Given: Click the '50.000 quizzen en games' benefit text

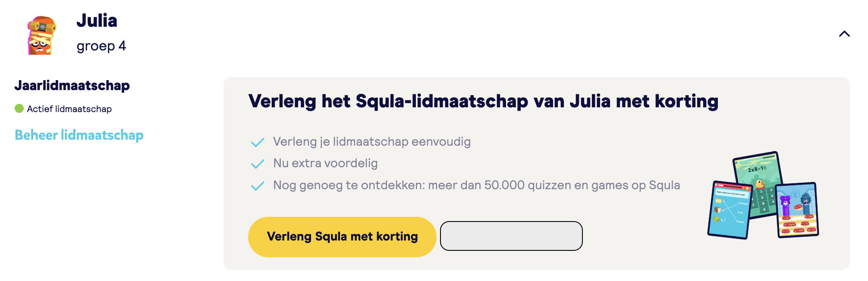Looking at the screenshot, I should pyautogui.click(x=476, y=185).
